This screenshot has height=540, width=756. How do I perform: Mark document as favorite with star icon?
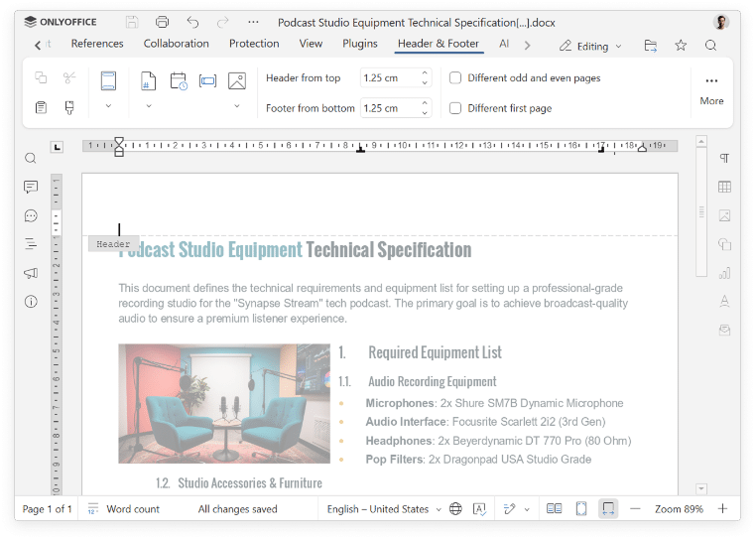click(681, 46)
